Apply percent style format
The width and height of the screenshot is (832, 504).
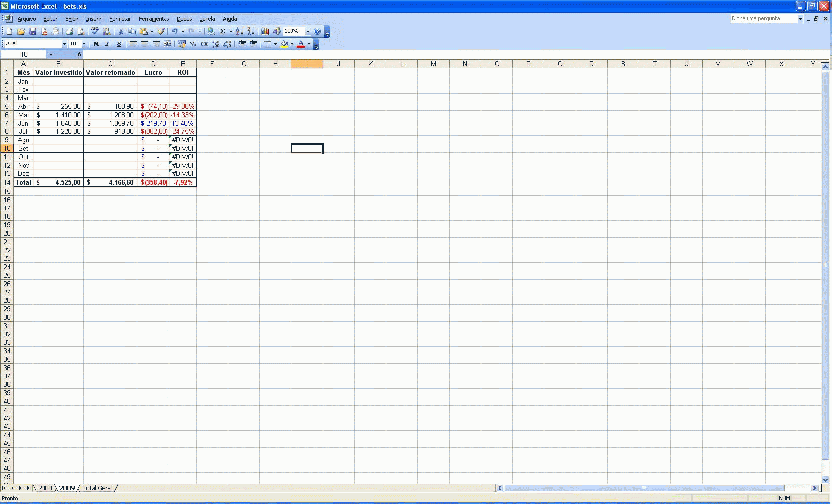[193, 44]
